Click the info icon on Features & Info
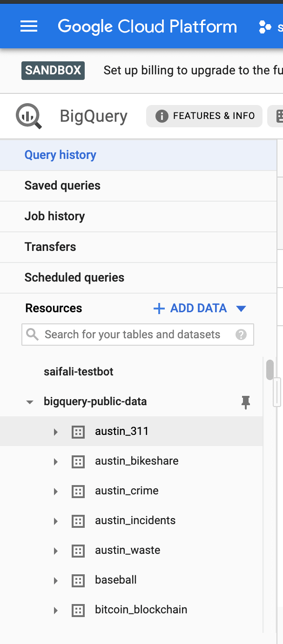 coord(162,116)
